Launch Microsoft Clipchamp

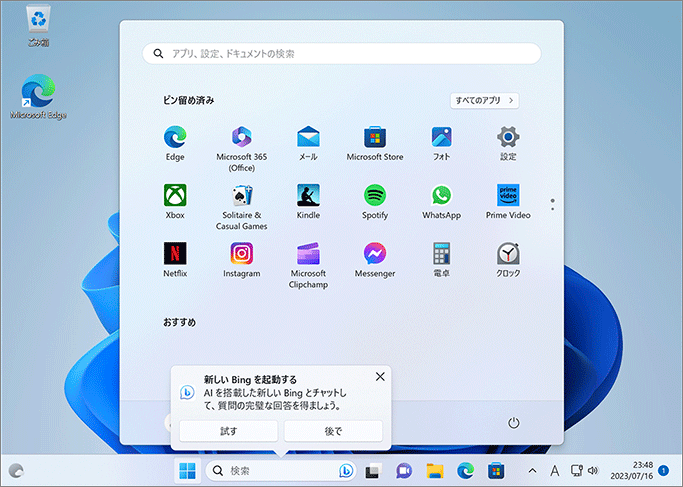coord(308,265)
